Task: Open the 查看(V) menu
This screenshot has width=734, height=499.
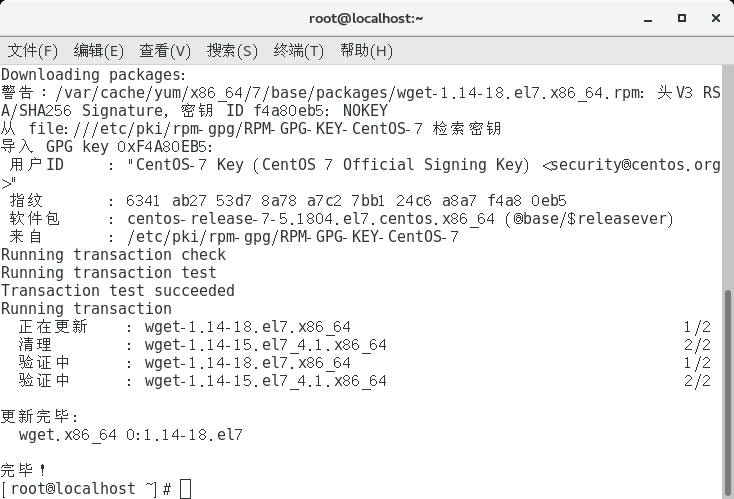Action: pyautogui.click(x=165, y=51)
